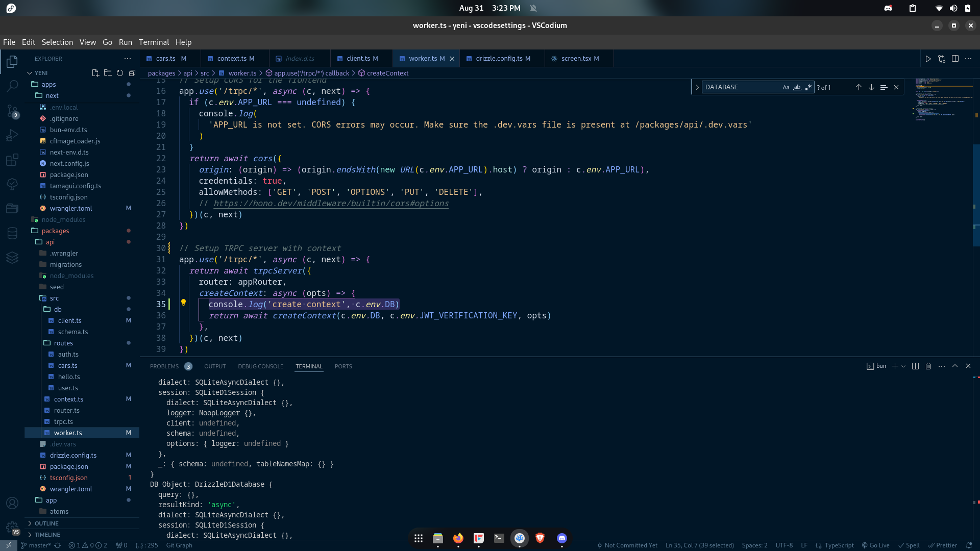Image resolution: width=980 pixels, height=551 pixels.
Task: Open the Accounts icon in the activity bar
Action: (x=12, y=503)
